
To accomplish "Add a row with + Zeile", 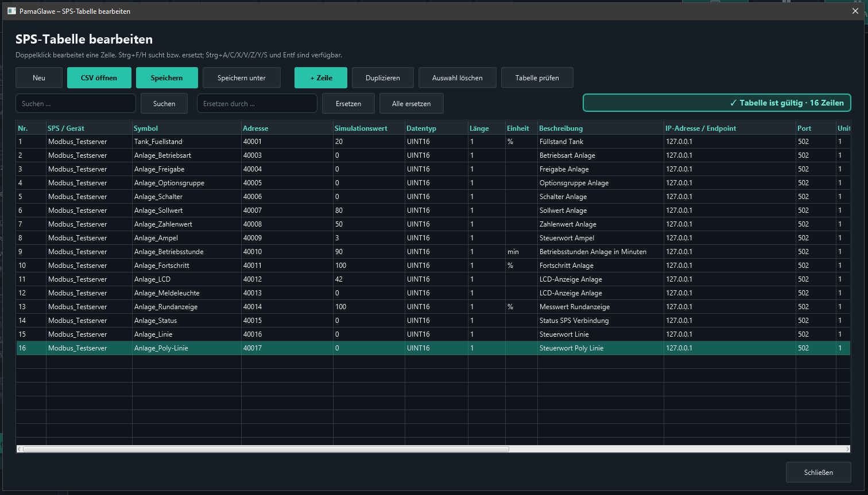I will coord(321,78).
